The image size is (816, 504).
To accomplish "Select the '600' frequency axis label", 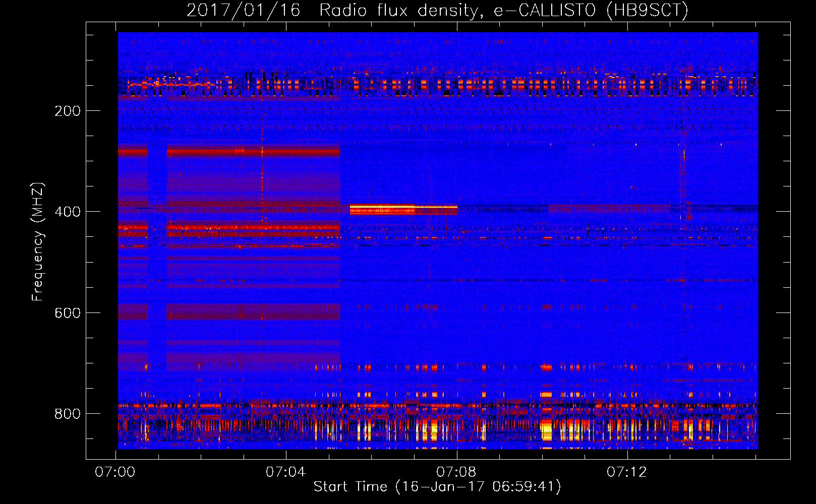I will point(68,313).
